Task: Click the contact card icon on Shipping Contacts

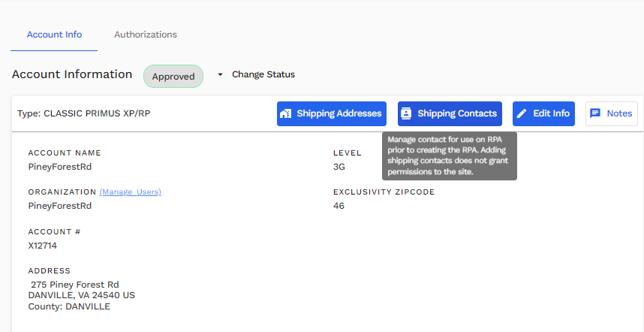Action: 406,113
